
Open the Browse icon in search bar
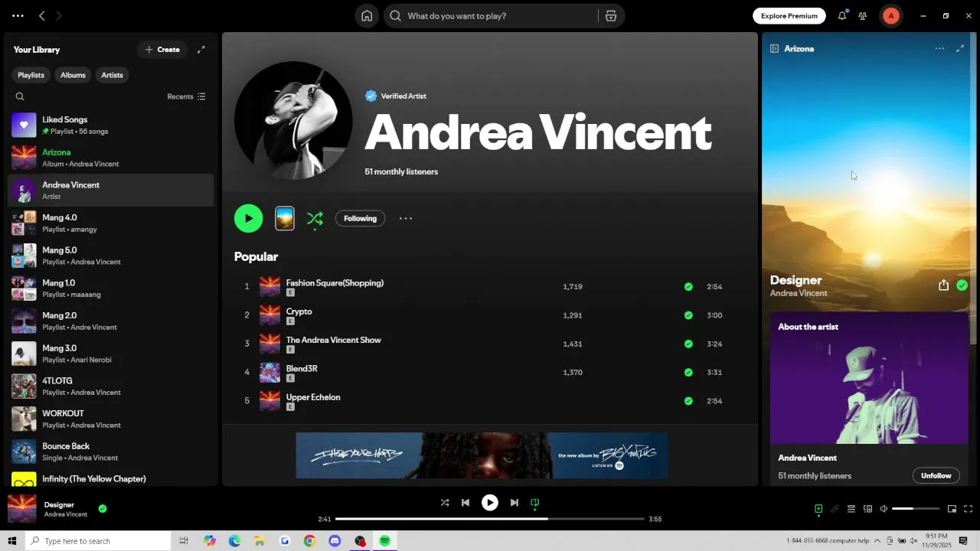tap(611, 16)
